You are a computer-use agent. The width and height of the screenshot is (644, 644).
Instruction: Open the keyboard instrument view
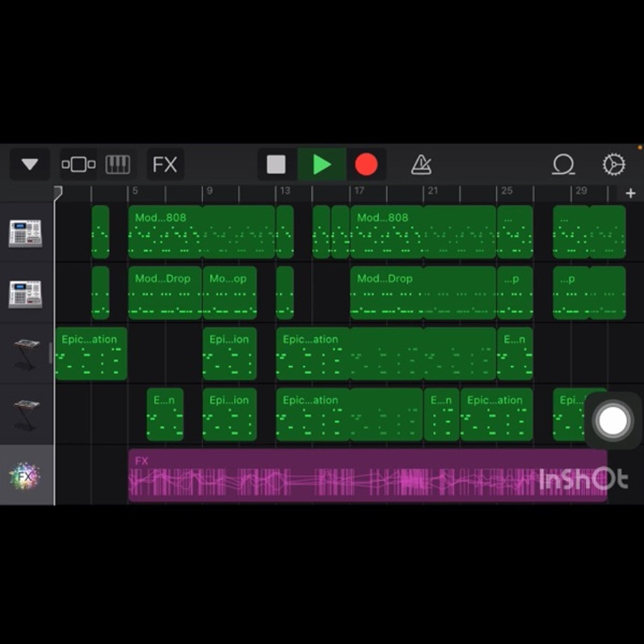click(118, 164)
